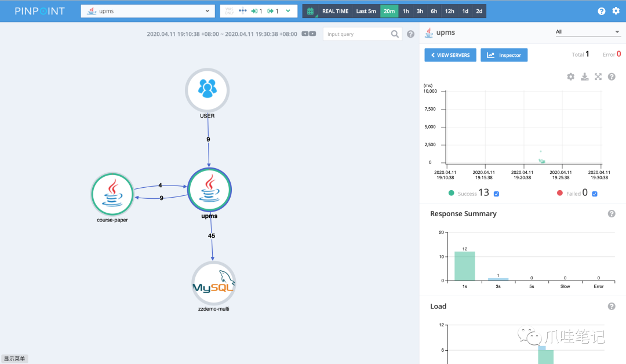
Task: Open the Inspector button
Action: 504,55
